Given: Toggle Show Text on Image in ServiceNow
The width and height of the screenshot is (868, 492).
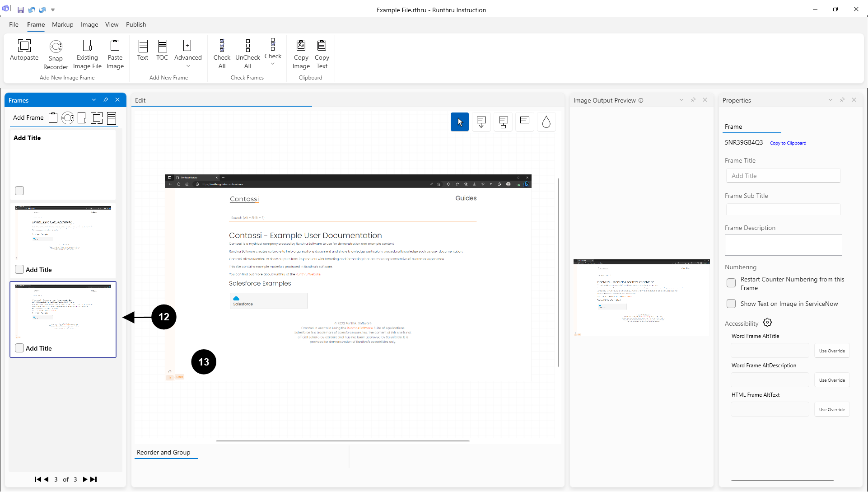Looking at the screenshot, I should click(x=731, y=304).
